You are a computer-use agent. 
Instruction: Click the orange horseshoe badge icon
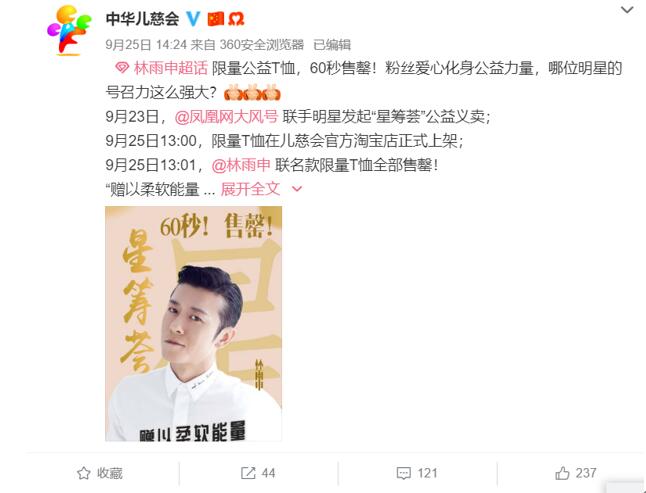pos(236,19)
